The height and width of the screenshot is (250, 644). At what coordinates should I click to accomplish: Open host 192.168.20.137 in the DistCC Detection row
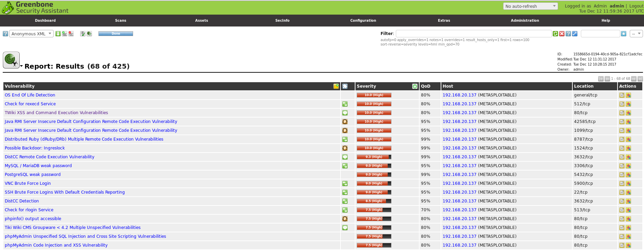(x=459, y=201)
